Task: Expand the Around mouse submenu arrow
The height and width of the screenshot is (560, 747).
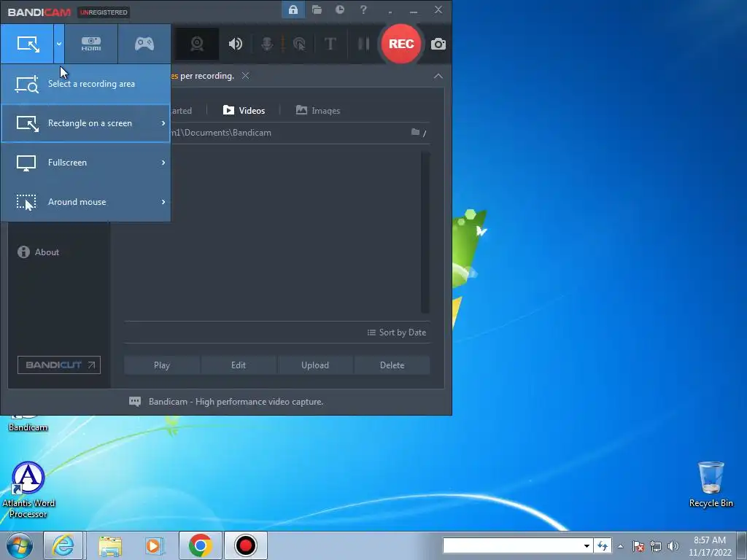Action: click(163, 202)
